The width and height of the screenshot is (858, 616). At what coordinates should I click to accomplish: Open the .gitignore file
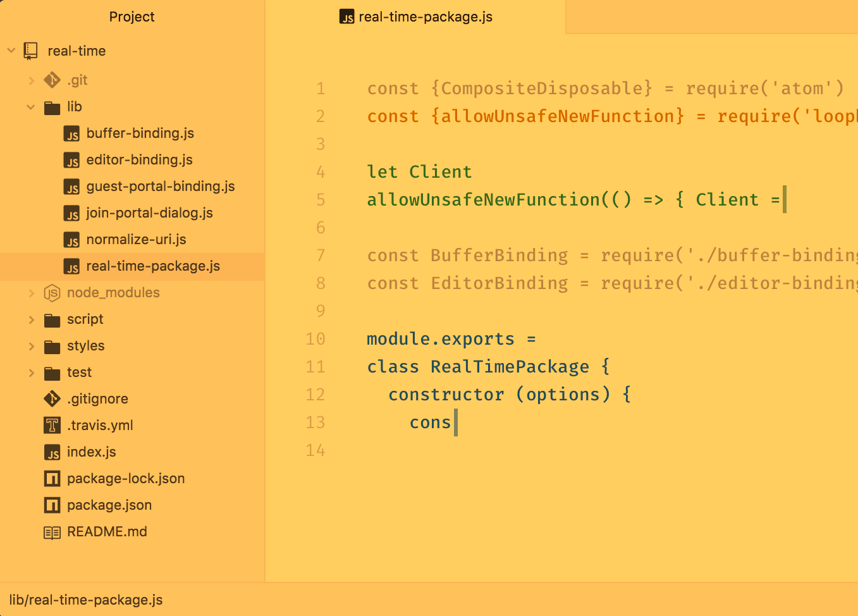pyautogui.click(x=98, y=399)
